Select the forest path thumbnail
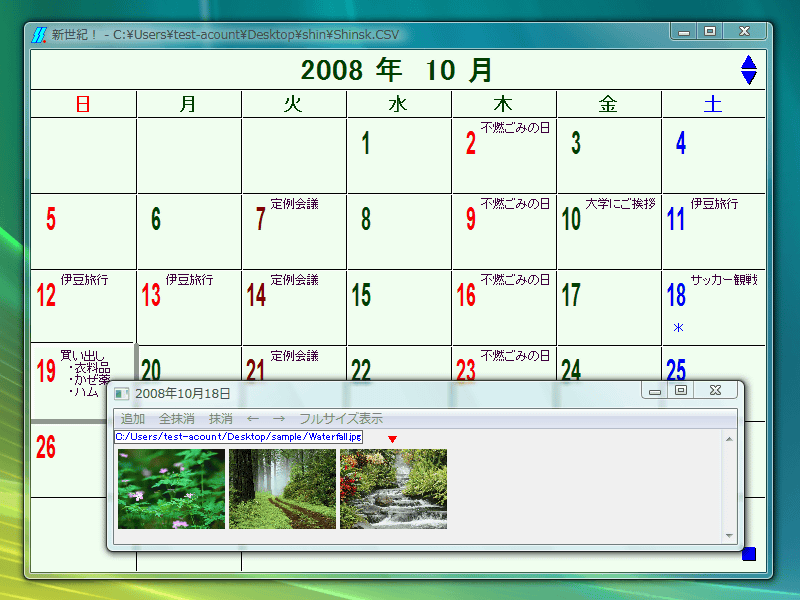The width and height of the screenshot is (800, 600). [x=282, y=489]
